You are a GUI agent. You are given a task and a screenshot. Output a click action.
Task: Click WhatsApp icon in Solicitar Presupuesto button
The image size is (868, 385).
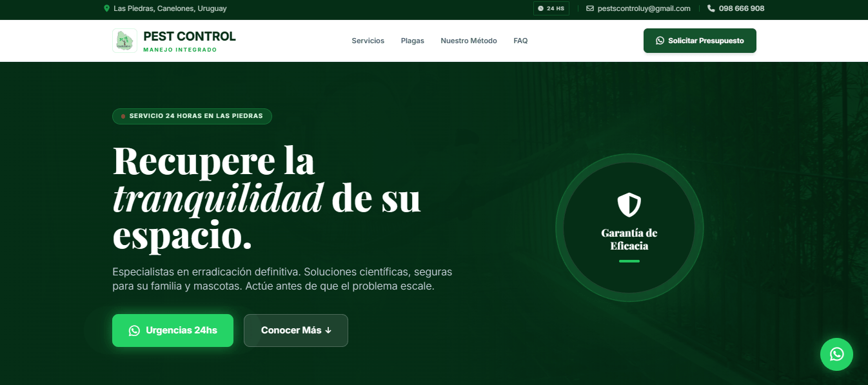point(660,41)
